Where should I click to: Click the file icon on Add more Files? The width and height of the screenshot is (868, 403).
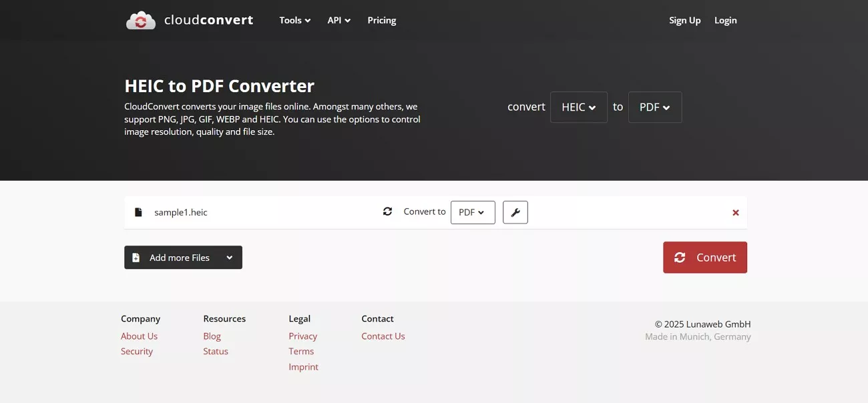136,257
